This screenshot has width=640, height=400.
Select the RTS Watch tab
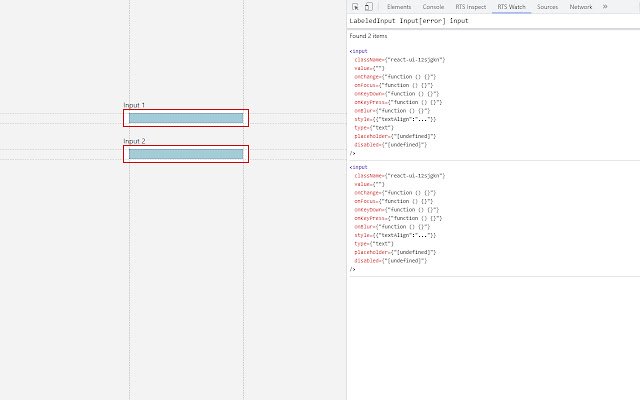pyautogui.click(x=511, y=7)
